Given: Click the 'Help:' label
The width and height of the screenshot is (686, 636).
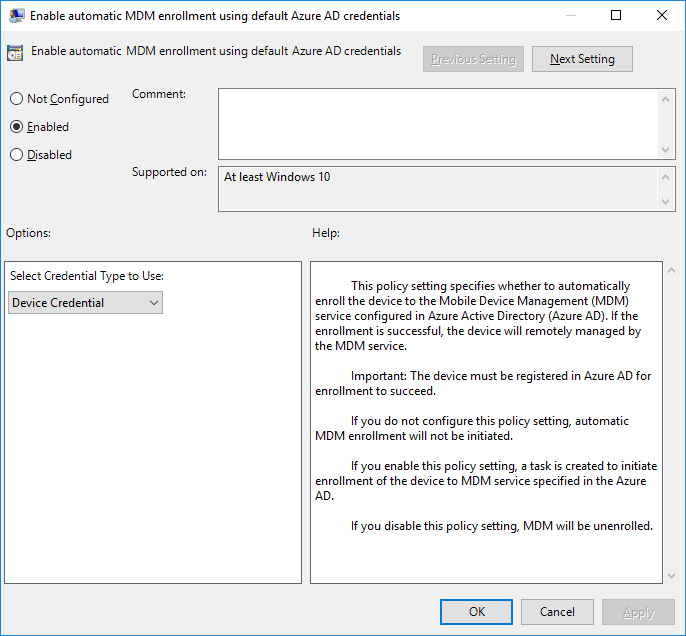Looking at the screenshot, I should (326, 233).
